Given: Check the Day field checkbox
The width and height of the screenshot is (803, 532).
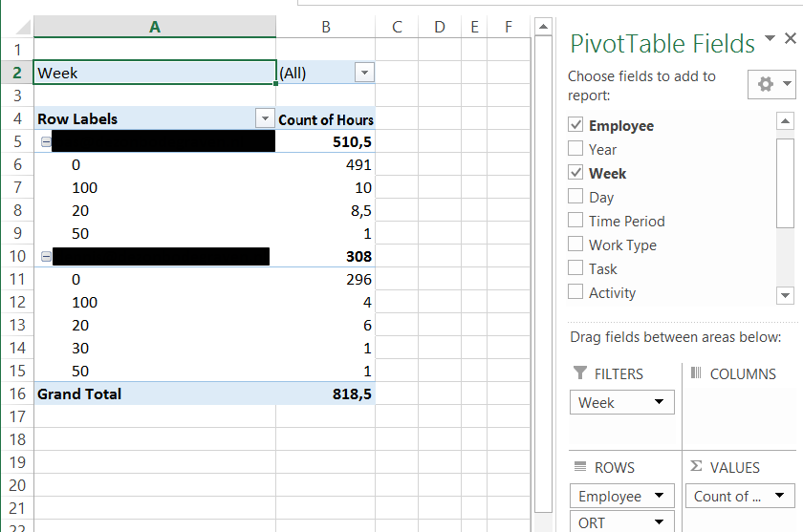Looking at the screenshot, I should pos(575,196).
